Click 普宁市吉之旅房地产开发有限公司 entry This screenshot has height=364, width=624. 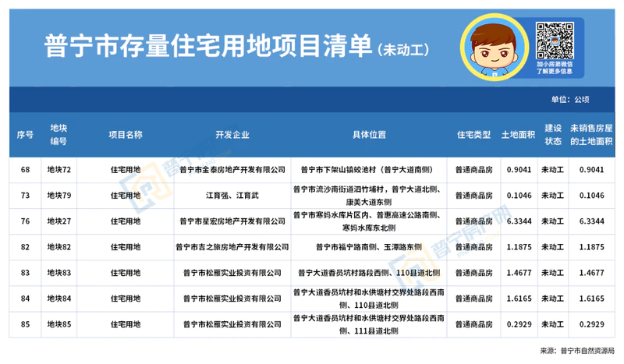(x=231, y=247)
